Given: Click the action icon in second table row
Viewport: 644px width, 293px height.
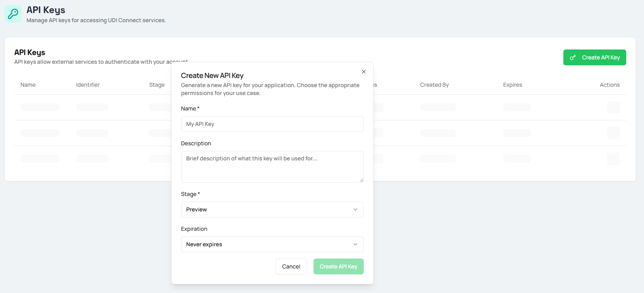Looking at the screenshot, I should tap(613, 133).
